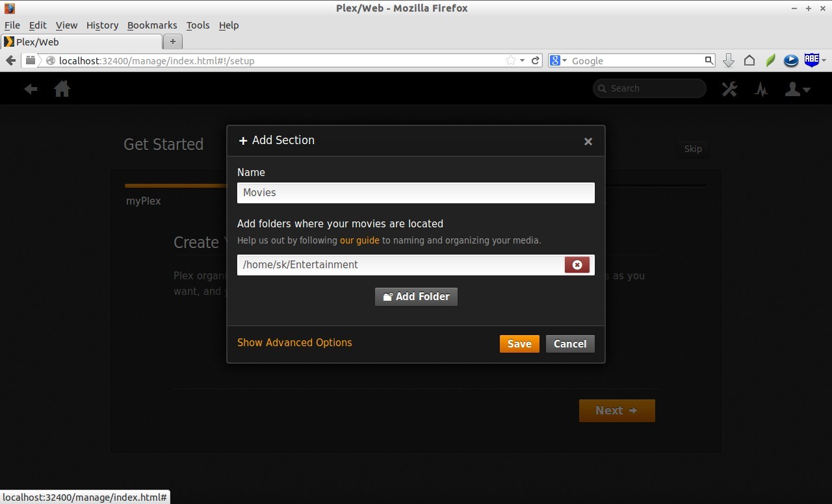Close the Add Section dialog with X

pyautogui.click(x=588, y=142)
